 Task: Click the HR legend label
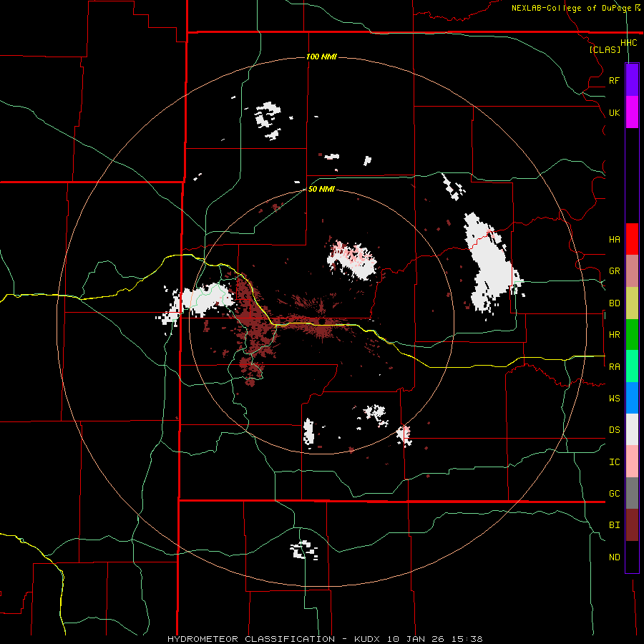click(614, 335)
